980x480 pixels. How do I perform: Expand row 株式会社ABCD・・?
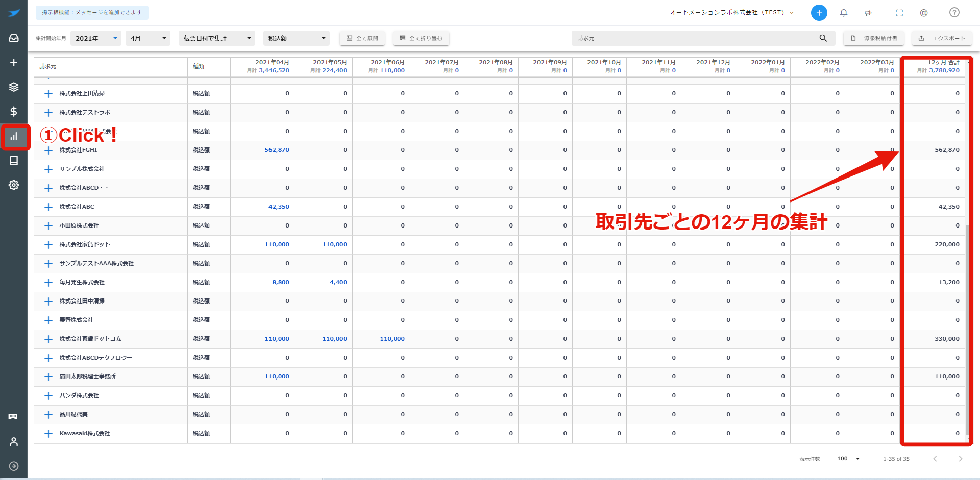(48, 188)
